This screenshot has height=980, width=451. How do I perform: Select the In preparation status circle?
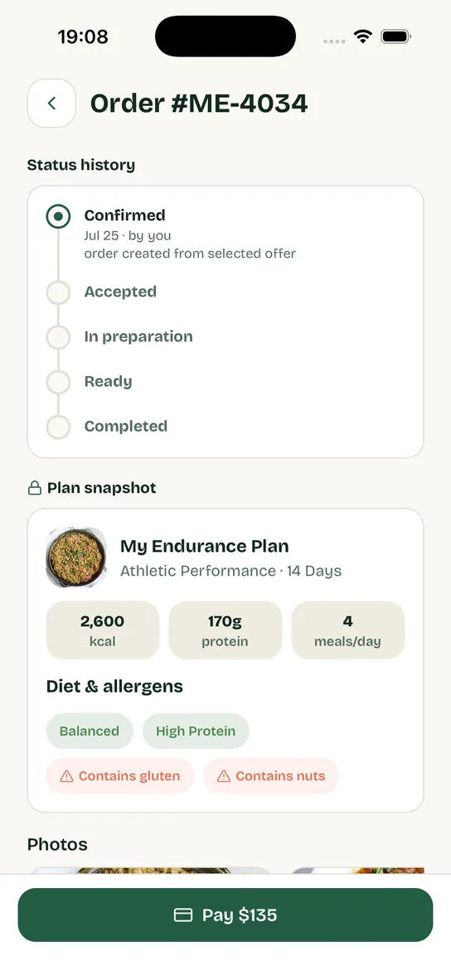click(58, 337)
